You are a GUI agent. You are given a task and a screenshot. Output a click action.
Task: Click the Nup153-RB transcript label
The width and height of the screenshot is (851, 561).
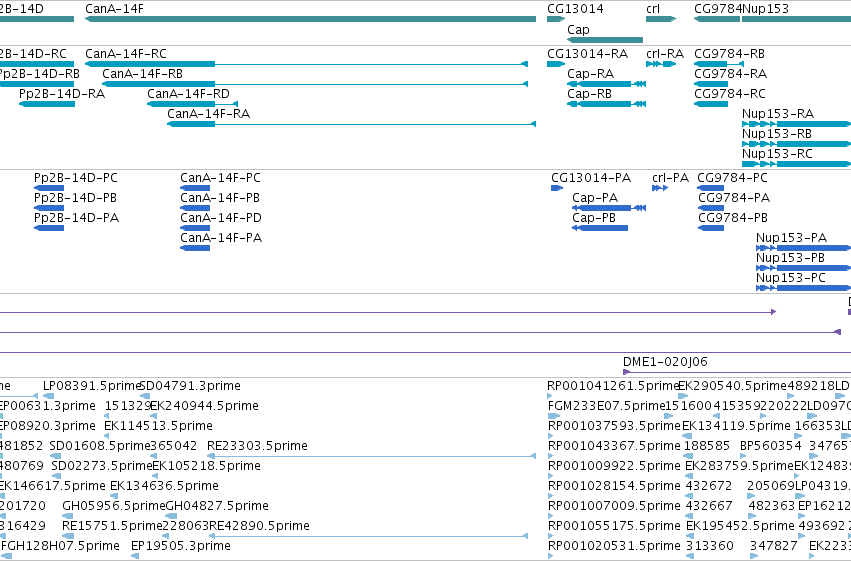[x=777, y=134]
